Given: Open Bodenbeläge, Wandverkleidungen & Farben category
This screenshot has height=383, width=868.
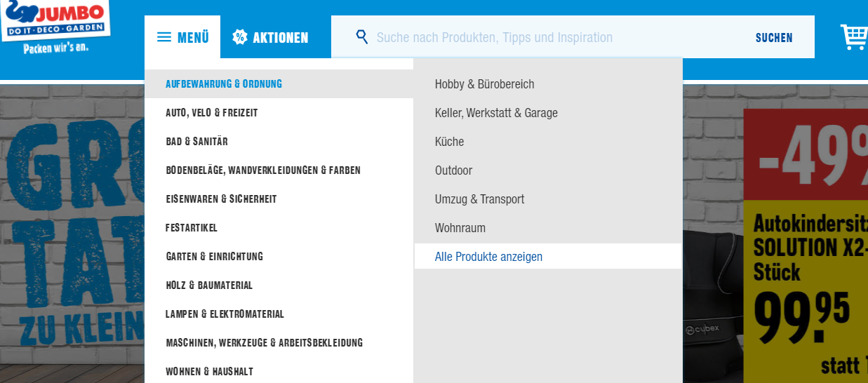Looking at the screenshot, I should (263, 170).
